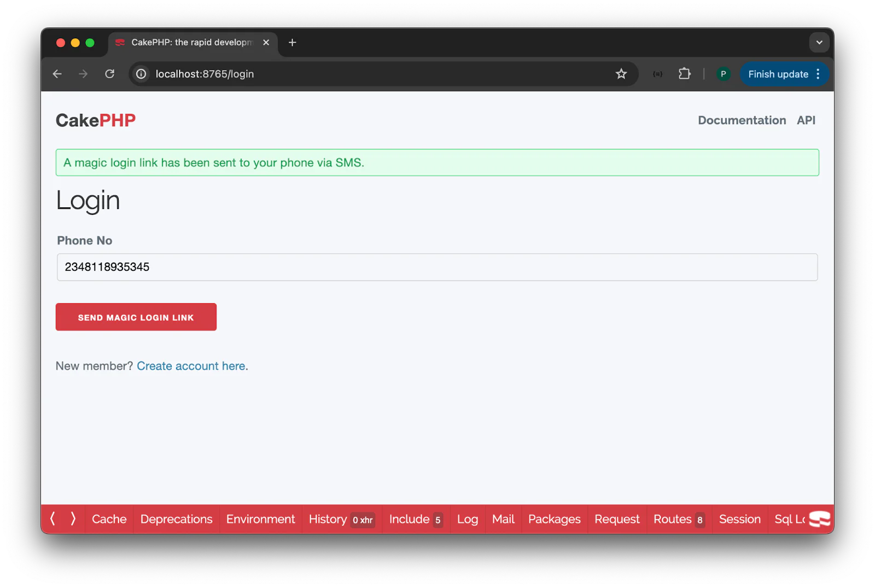Viewport: 875px width, 588px height.
Task: Open the extensions puzzle icon
Action: tap(684, 74)
